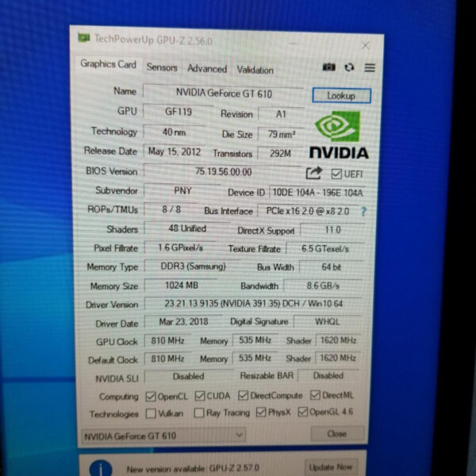Image resolution: width=476 pixels, height=476 pixels.
Task: Toggle the UEFI checkbox
Action: 336,174
